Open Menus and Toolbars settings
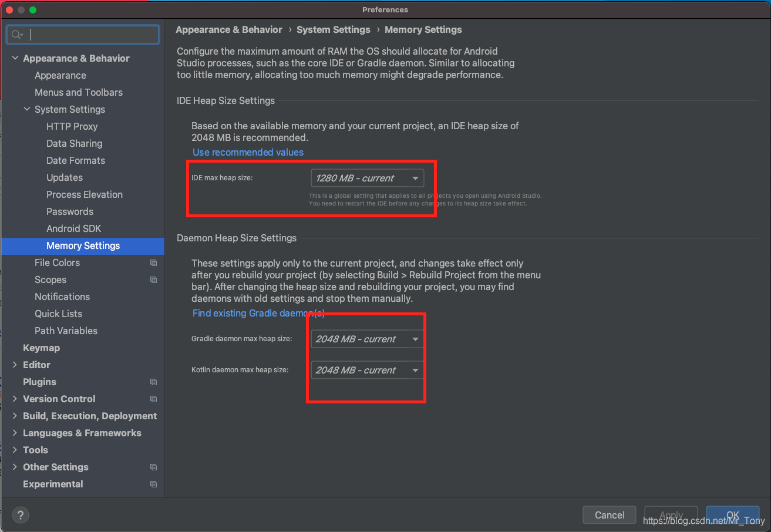This screenshot has height=532, width=771. (79, 92)
